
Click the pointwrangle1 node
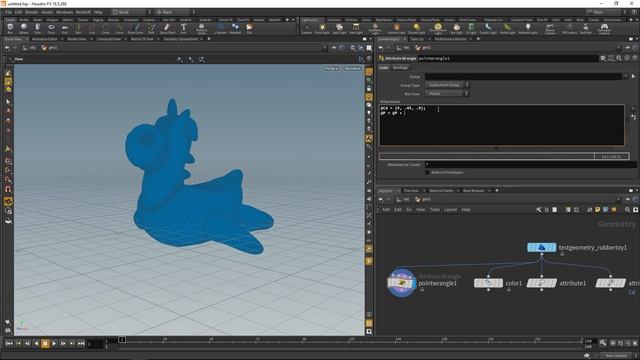pos(402,282)
